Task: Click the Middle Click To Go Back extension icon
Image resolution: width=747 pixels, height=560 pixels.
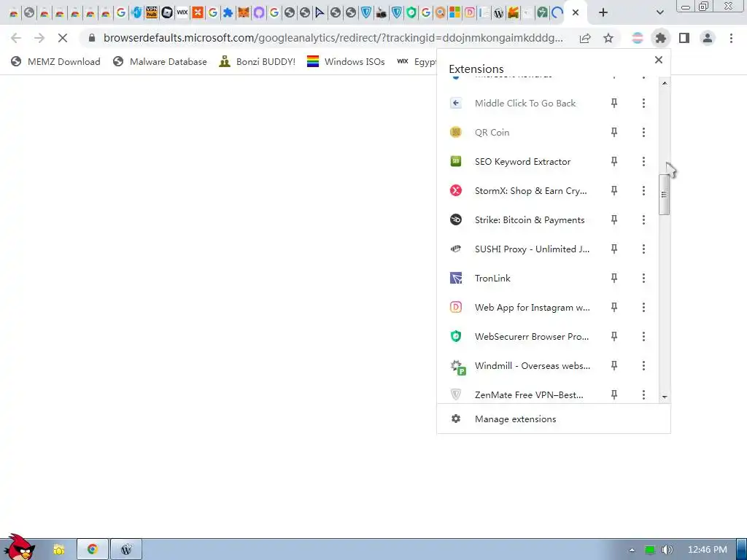Action: click(456, 103)
